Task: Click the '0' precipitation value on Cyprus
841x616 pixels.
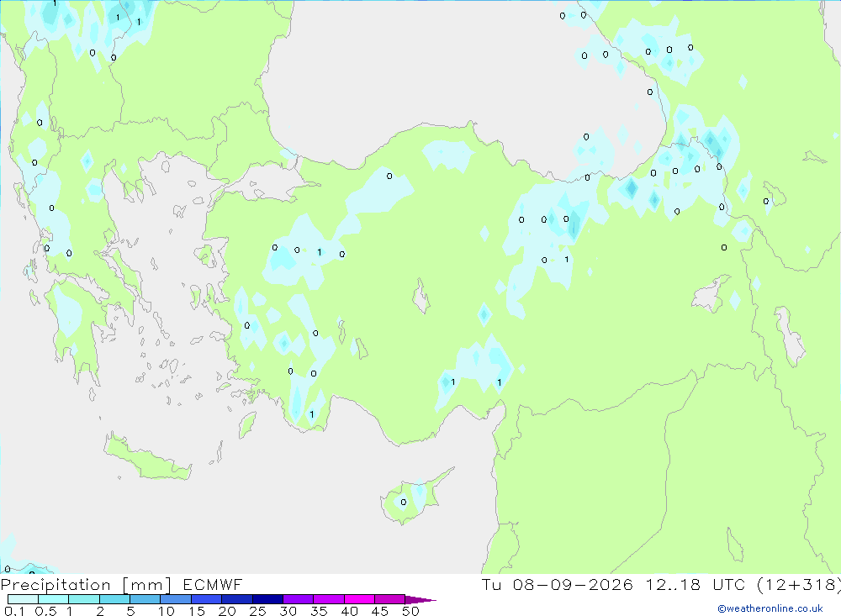Action: coord(404,503)
